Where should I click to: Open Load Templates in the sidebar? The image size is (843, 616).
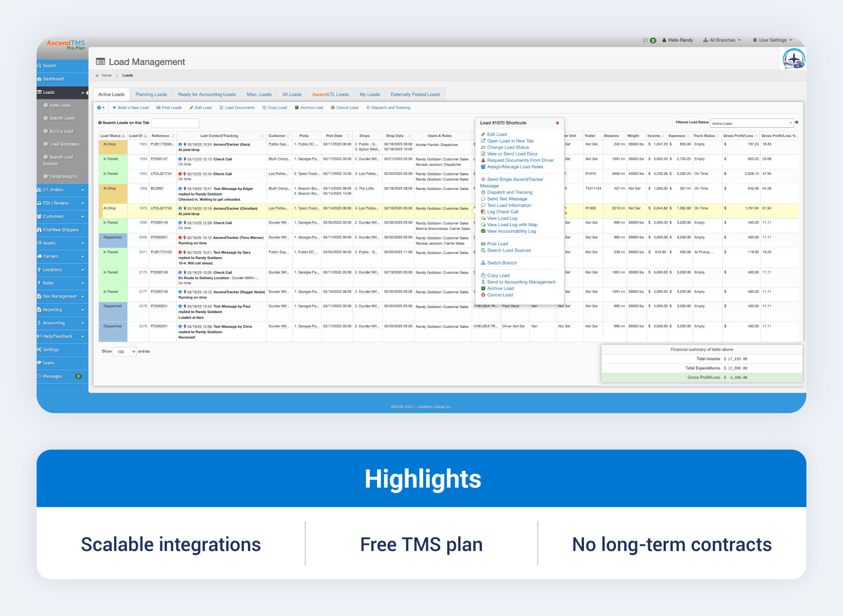tap(64, 144)
